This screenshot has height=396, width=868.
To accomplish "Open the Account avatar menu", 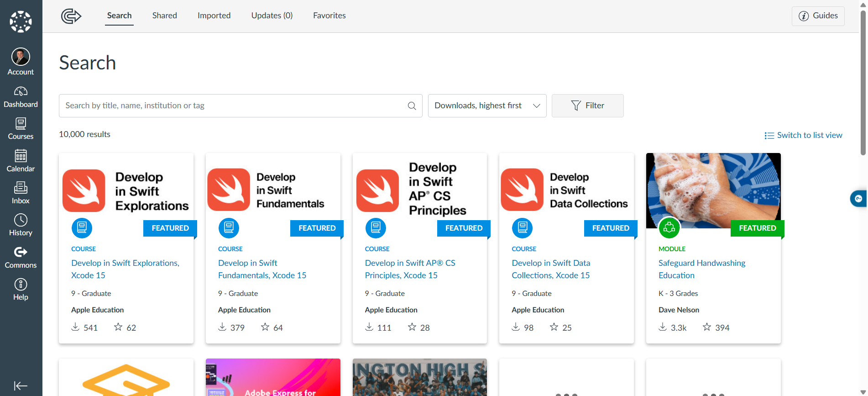I will coord(21,62).
